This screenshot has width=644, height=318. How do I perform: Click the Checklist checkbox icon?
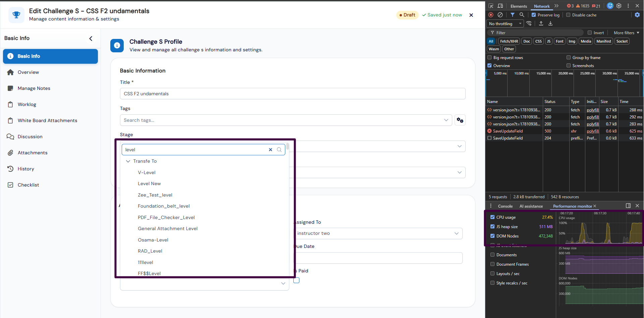(10, 185)
